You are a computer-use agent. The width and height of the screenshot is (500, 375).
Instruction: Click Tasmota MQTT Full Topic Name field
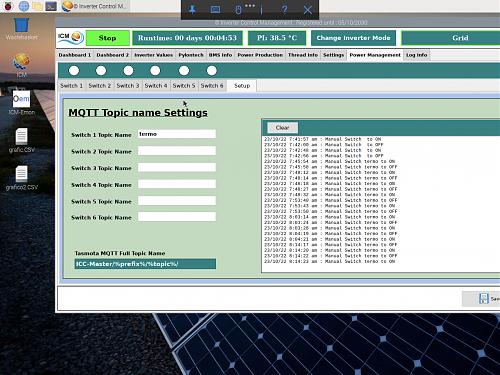[x=145, y=264]
